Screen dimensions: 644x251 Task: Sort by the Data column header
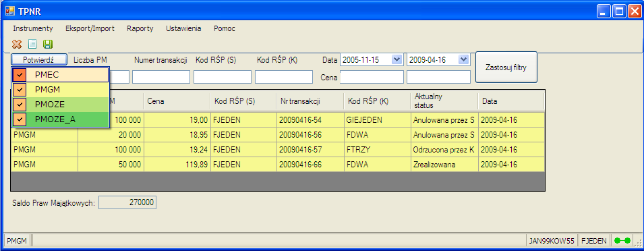pos(511,101)
